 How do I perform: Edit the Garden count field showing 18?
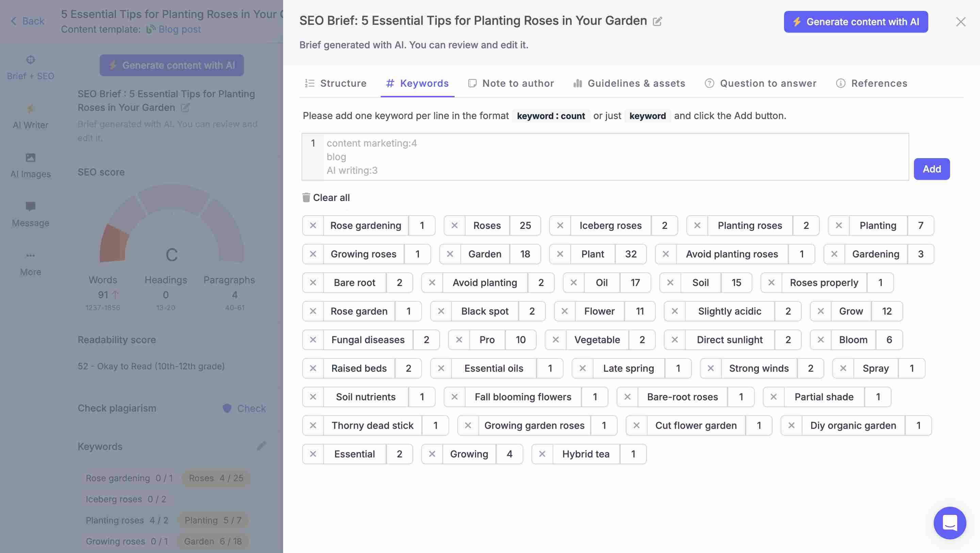point(525,254)
